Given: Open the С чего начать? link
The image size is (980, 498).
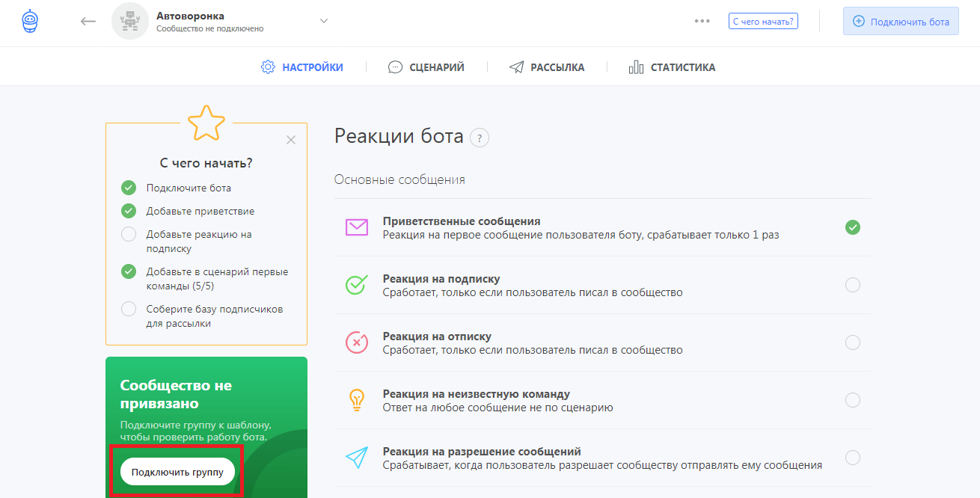Looking at the screenshot, I should coord(763,20).
